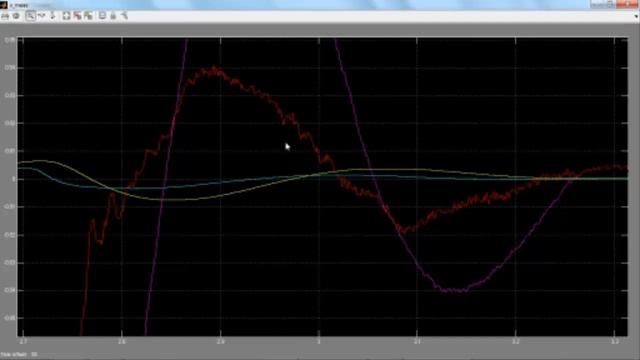Image resolution: width=640 pixels, height=360 pixels.
Task: Select the Zoom tool
Action: (31, 16)
